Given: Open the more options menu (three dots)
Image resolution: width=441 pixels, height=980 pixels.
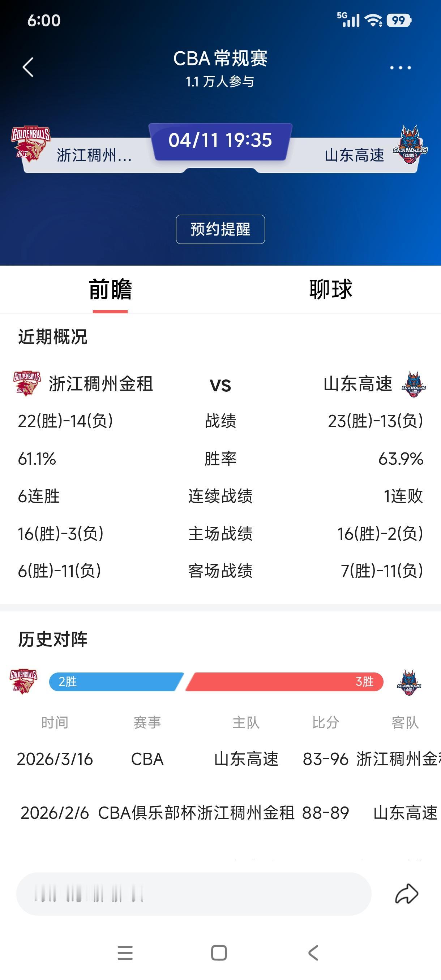Looking at the screenshot, I should 399,68.
